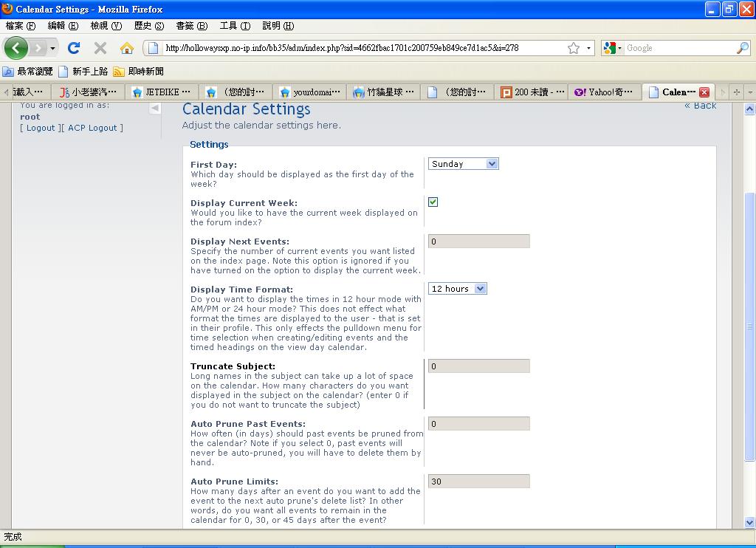Screen dimensions: 756x548
Task: Click the Truncate Subject input field
Action: click(x=478, y=366)
